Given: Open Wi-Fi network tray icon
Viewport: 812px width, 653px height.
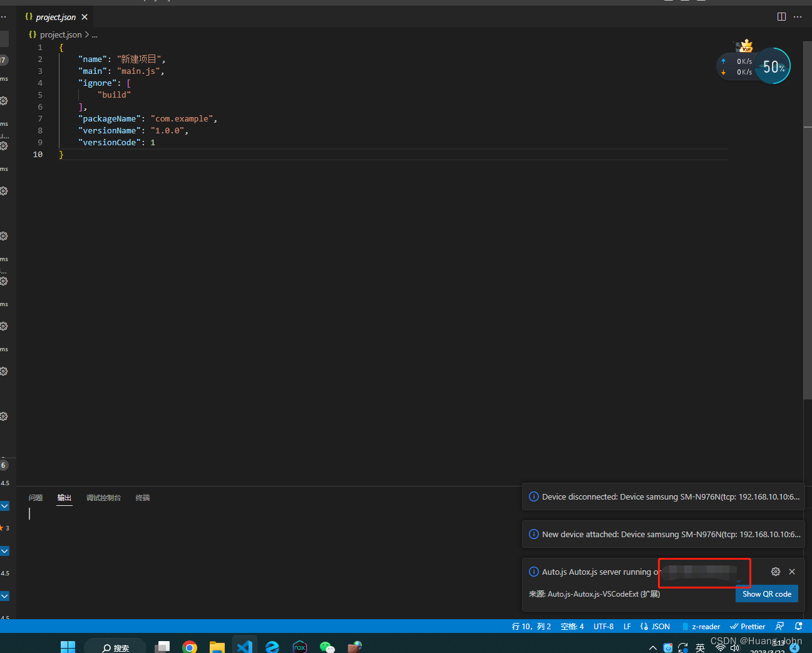Looking at the screenshot, I should pos(721,647).
